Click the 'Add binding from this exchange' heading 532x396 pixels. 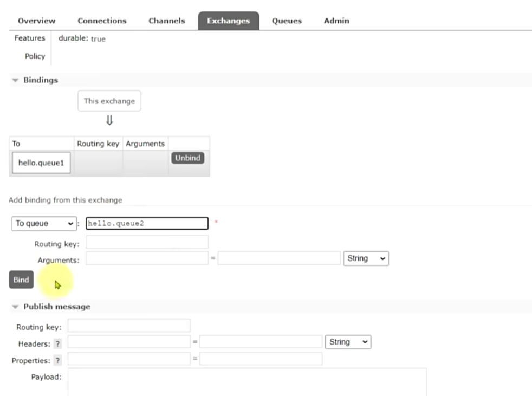66,200
